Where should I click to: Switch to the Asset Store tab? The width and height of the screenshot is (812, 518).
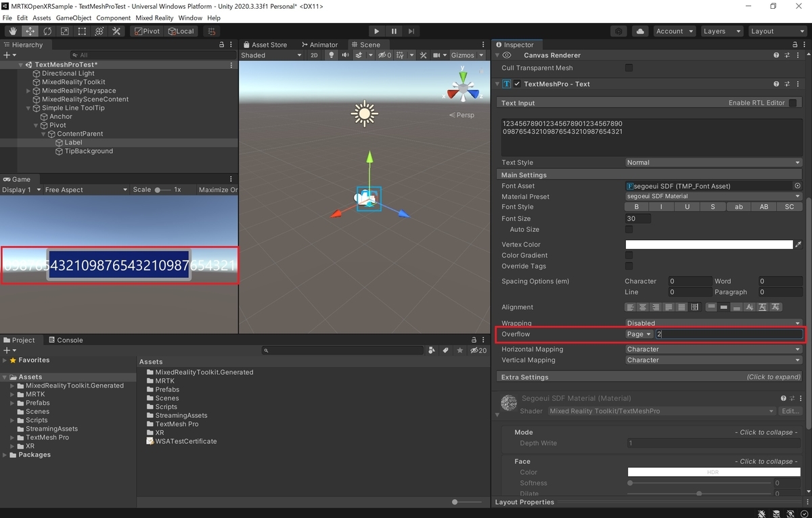(265, 45)
